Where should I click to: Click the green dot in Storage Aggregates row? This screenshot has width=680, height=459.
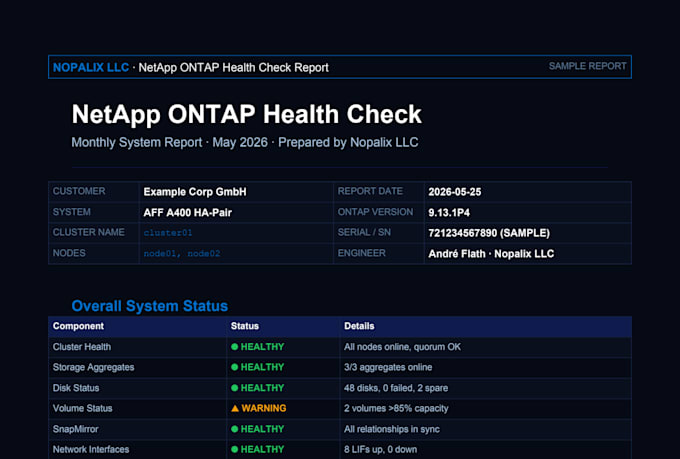coord(235,367)
